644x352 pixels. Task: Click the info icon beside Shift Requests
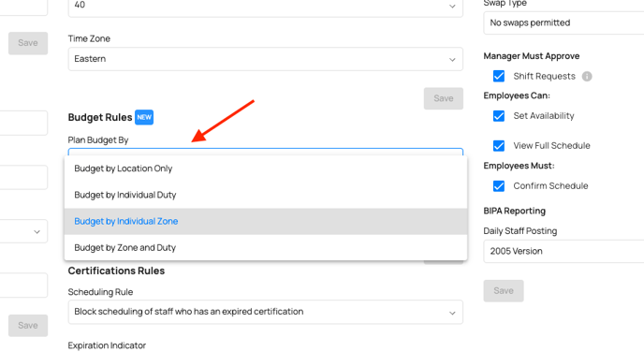point(587,77)
